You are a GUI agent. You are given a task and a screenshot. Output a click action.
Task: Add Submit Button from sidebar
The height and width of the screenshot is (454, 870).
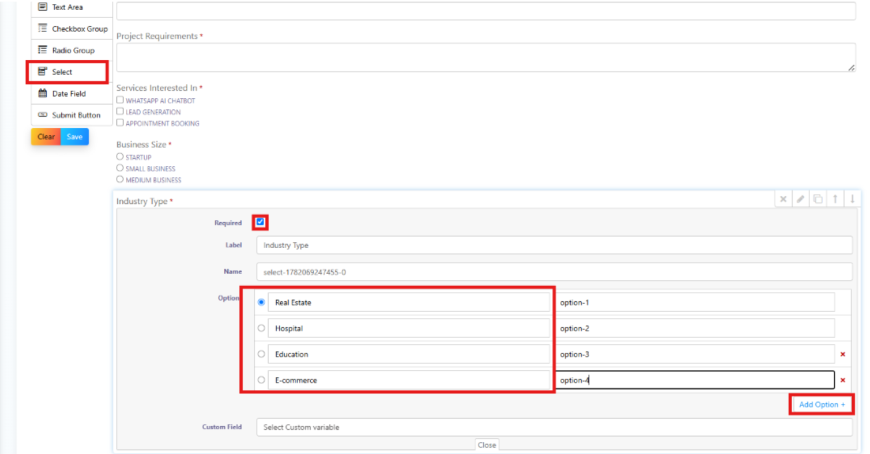72,115
